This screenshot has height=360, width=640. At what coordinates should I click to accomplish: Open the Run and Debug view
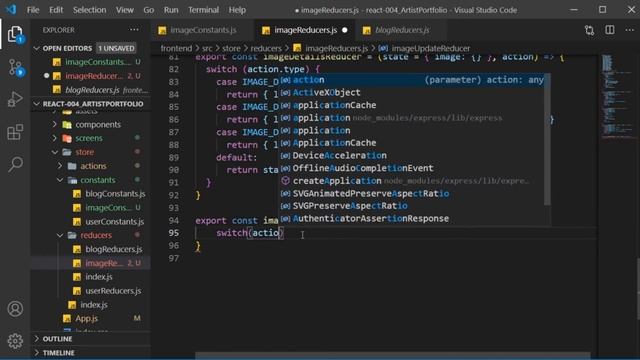point(15,99)
